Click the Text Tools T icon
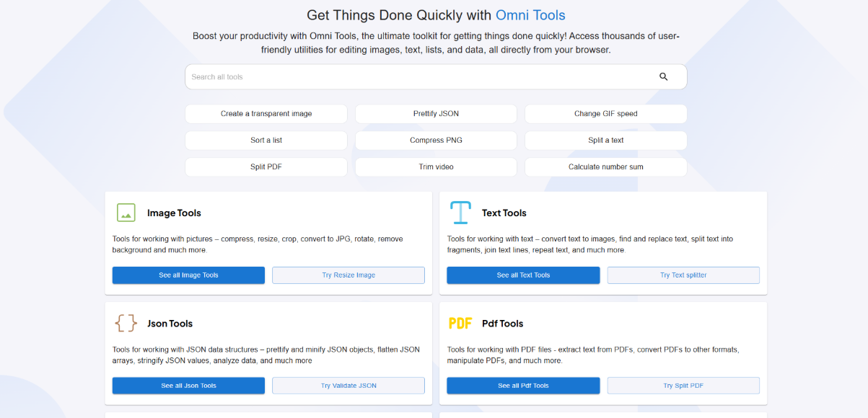 [460, 213]
